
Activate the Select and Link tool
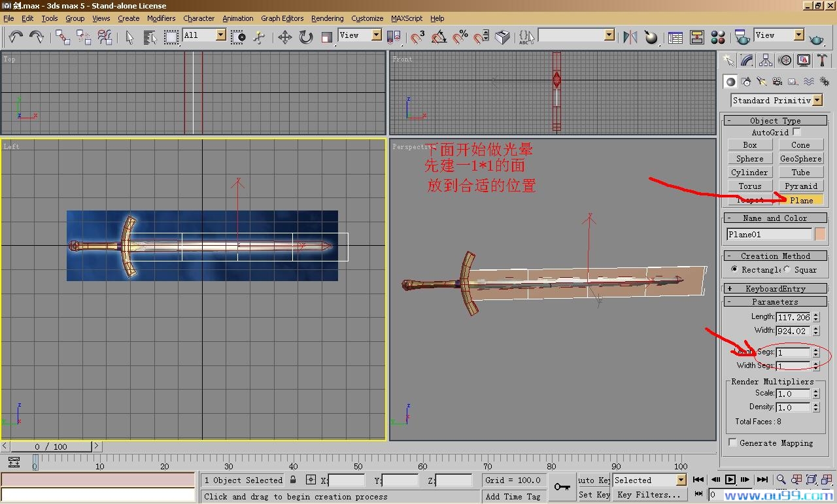coord(63,37)
